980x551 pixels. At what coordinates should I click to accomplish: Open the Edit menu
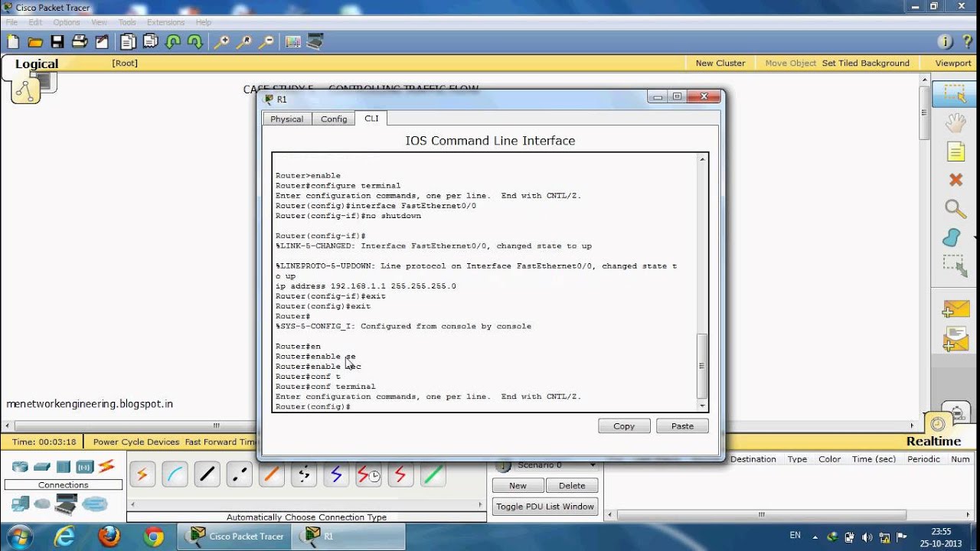click(x=36, y=22)
